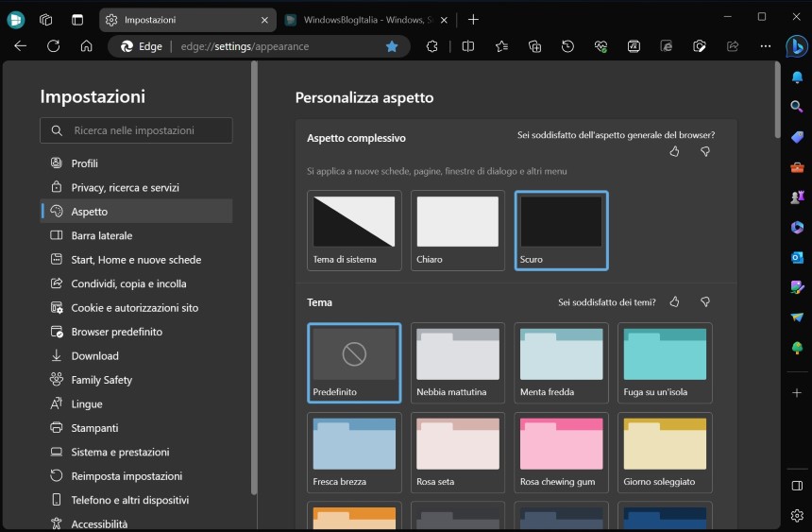The width and height of the screenshot is (812, 532).
Task: Reload the page with refresh icon
Action: [x=53, y=46]
